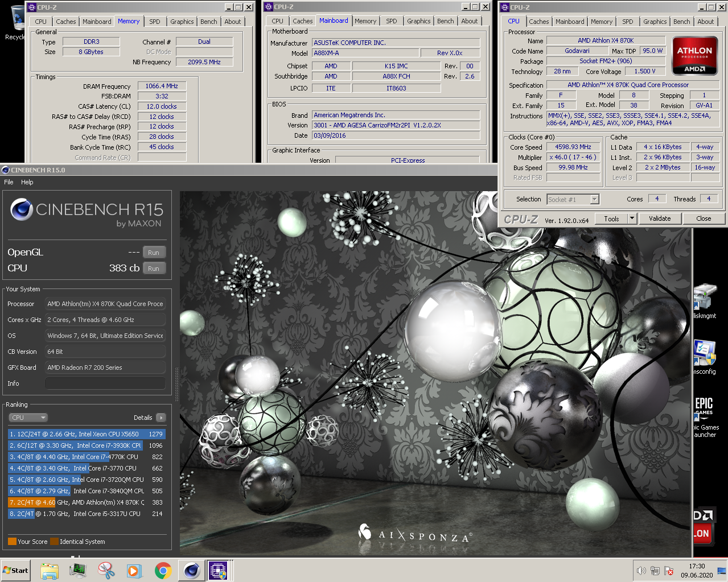Open Graphics tab in CPU-Z Mainboard window
Viewport: 728px width, 582px height.
(x=418, y=21)
